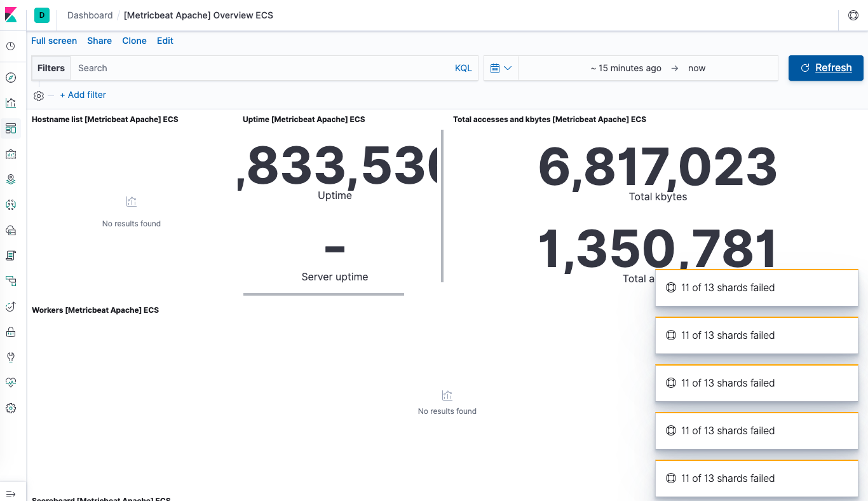This screenshot has width=868, height=501.
Task: Open the help menu icon in header
Action: click(853, 15)
